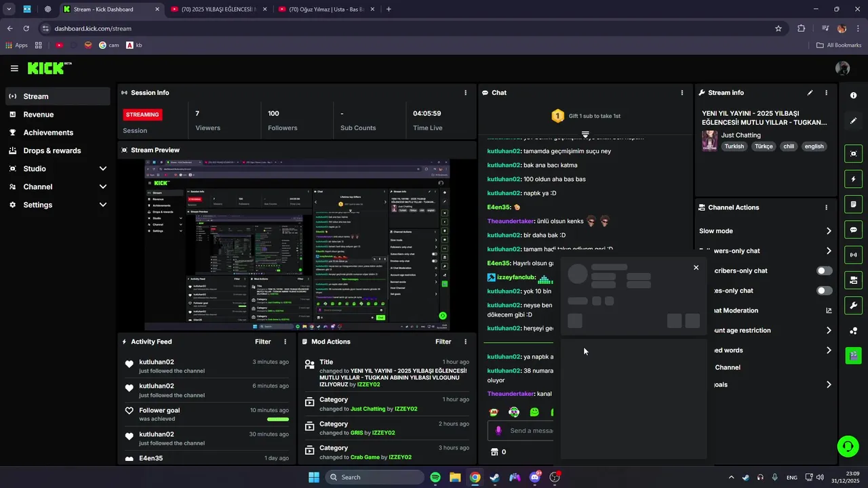Click Follower goal green progress bar
868x488 pixels.
click(x=278, y=420)
